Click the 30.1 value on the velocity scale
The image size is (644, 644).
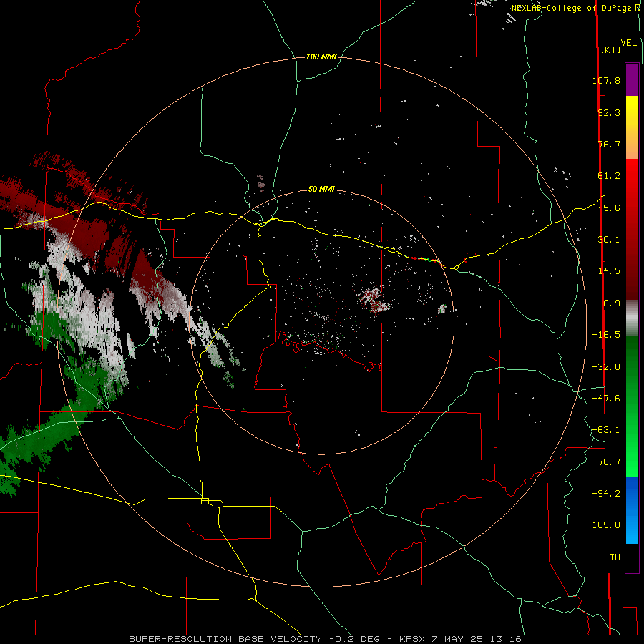pos(609,240)
